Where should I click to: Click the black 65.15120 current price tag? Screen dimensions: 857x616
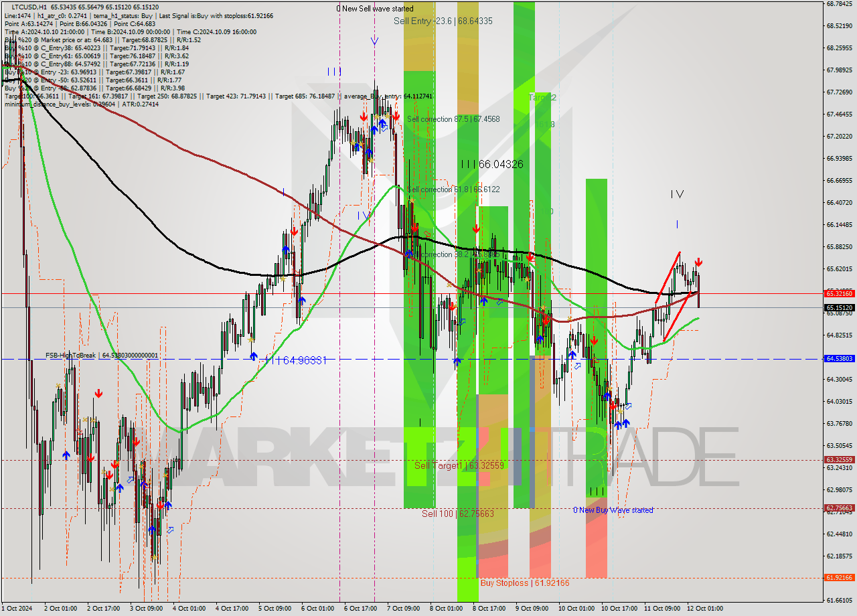coord(839,308)
